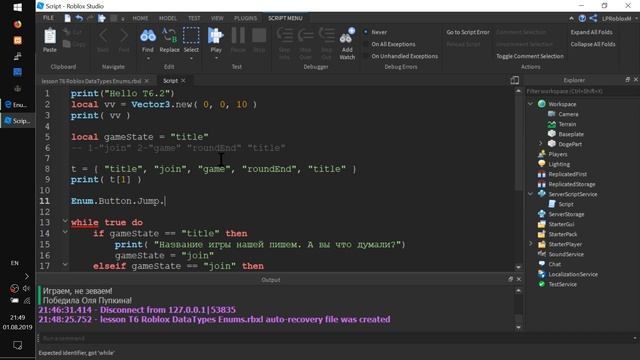Viewport: 640px width, 360px height.
Task: Select On Unhandled Exceptions option
Action: (x=401, y=56)
